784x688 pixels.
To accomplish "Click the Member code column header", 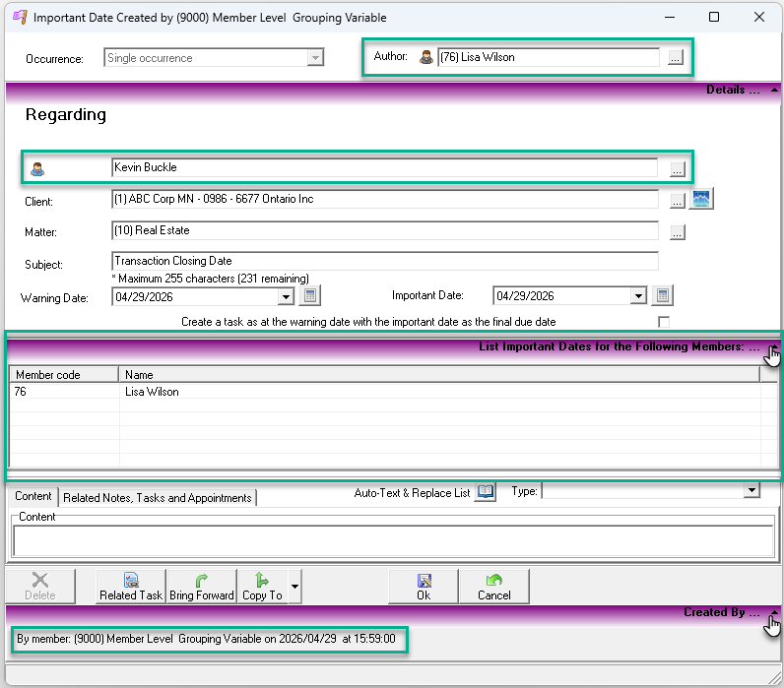I will pos(64,374).
